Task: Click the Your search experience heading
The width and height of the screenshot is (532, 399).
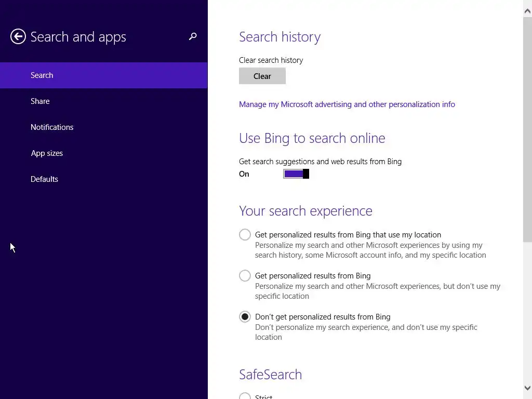Action: [x=305, y=211]
